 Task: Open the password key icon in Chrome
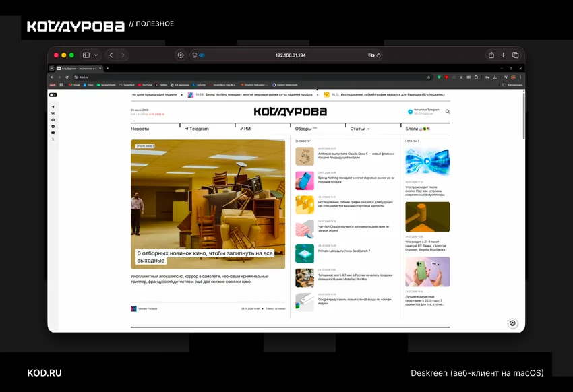coord(487,77)
